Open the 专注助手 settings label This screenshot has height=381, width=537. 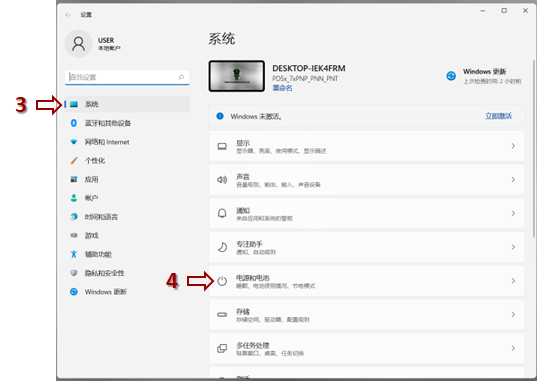click(x=249, y=244)
